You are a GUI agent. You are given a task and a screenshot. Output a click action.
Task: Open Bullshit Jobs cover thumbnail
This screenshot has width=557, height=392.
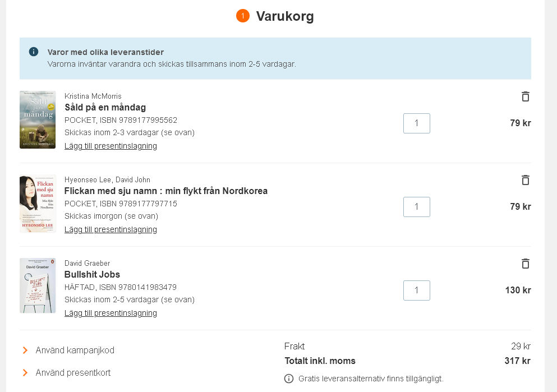(x=38, y=285)
